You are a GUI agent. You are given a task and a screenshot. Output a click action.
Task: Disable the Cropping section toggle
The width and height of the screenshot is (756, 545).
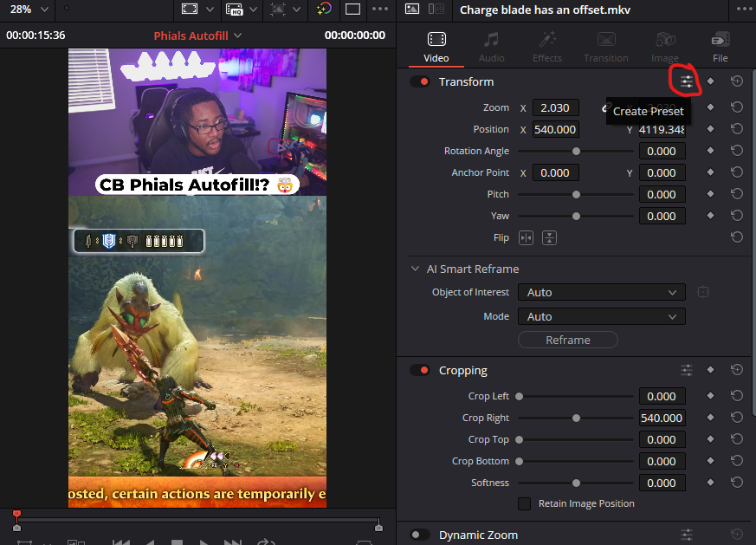point(419,370)
